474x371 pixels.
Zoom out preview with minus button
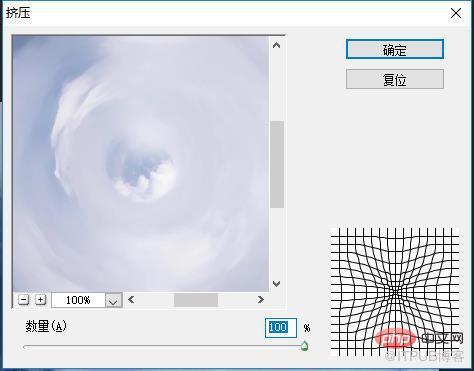click(23, 300)
